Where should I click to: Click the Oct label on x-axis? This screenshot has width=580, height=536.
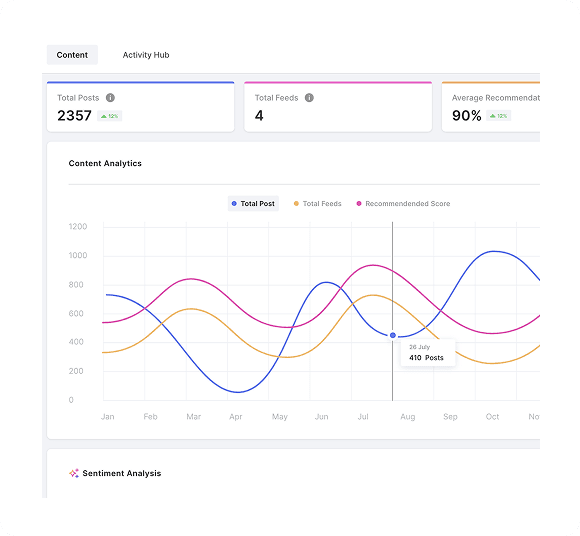pyautogui.click(x=492, y=417)
